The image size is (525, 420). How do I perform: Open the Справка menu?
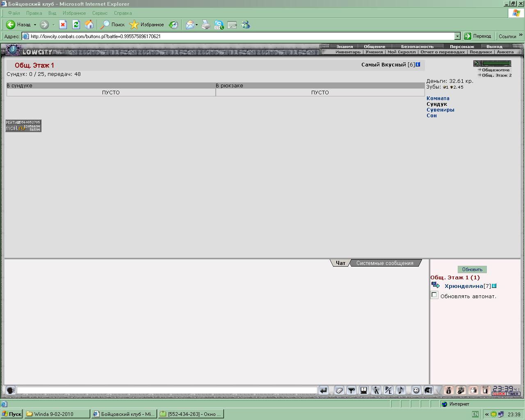click(123, 13)
